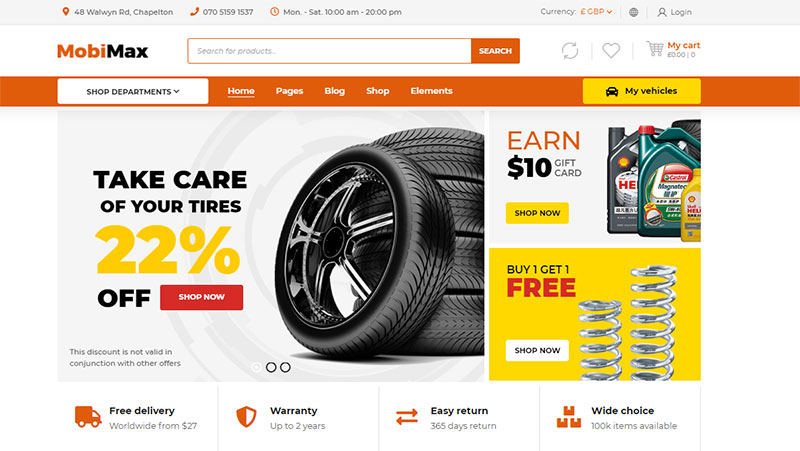Open the Elements menu item
The height and width of the screenshot is (451, 800).
pos(432,91)
